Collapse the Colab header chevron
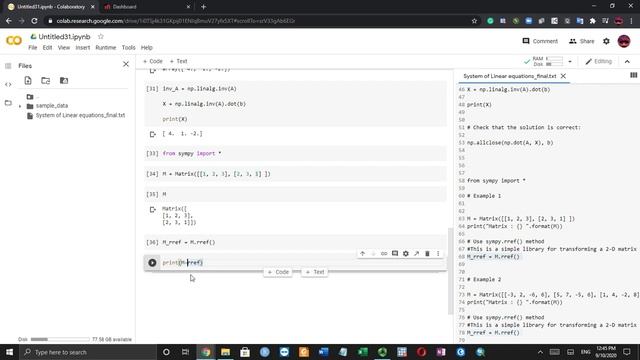The image size is (640, 360). (627, 62)
